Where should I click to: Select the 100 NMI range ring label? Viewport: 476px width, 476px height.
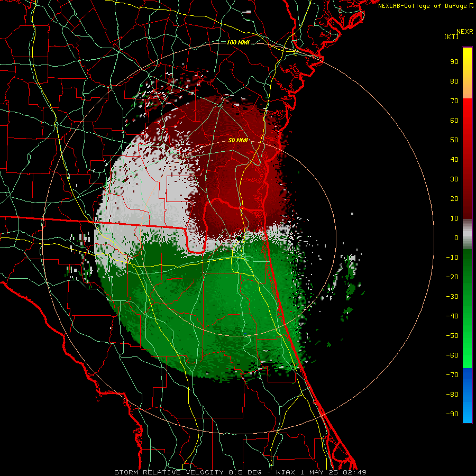tap(238, 42)
